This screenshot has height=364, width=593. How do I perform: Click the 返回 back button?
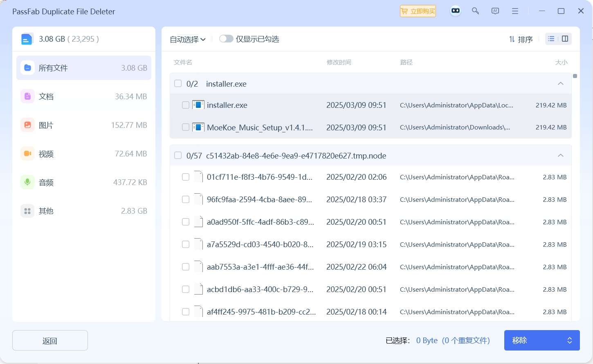pyautogui.click(x=50, y=340)
